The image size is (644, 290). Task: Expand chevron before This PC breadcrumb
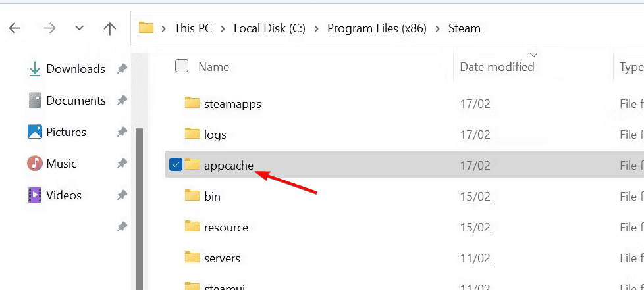pyautogui.click(x=164, y=28)
